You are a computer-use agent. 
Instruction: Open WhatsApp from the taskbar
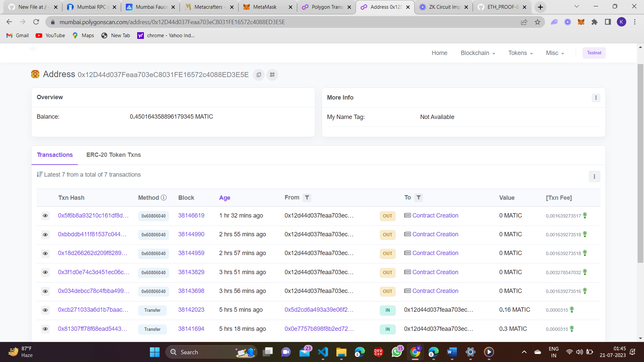(x=397, y=352)
